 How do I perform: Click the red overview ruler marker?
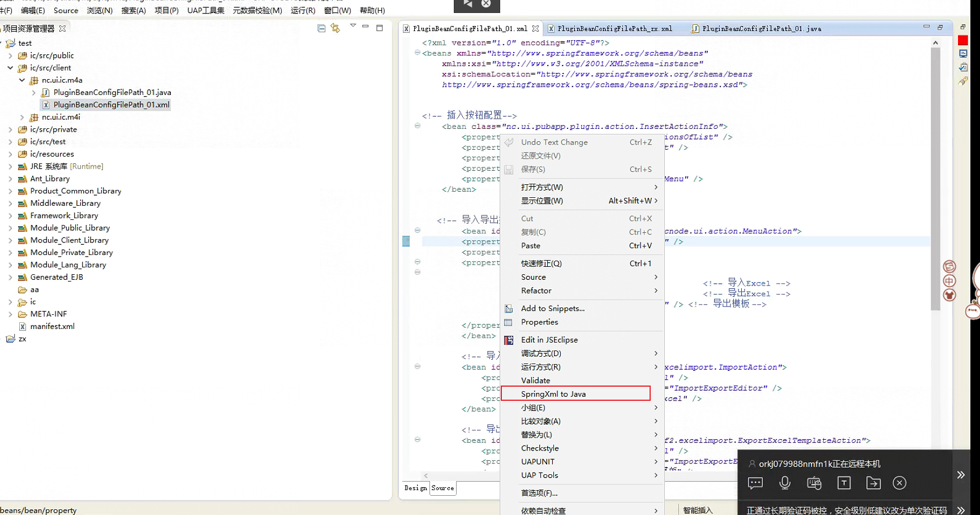click(x=962, y=41)
